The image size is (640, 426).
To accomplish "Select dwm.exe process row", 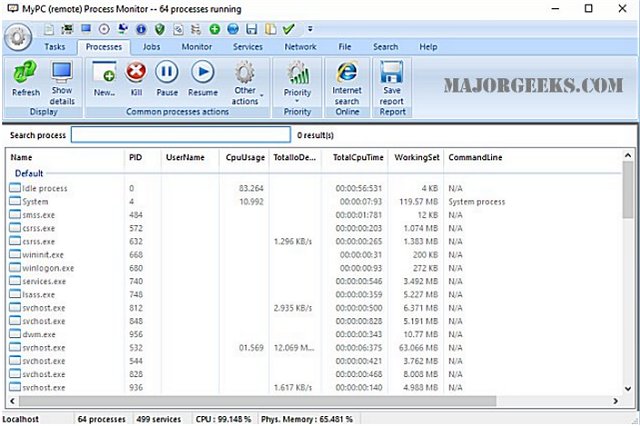I will 314,334.
